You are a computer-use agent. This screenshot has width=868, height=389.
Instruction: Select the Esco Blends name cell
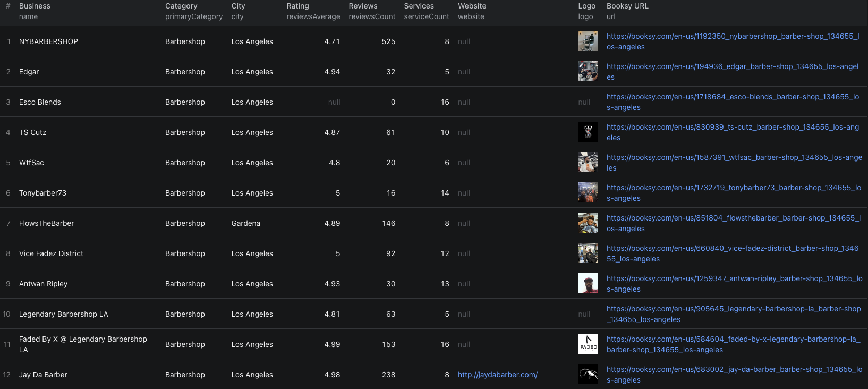point(40,102)
